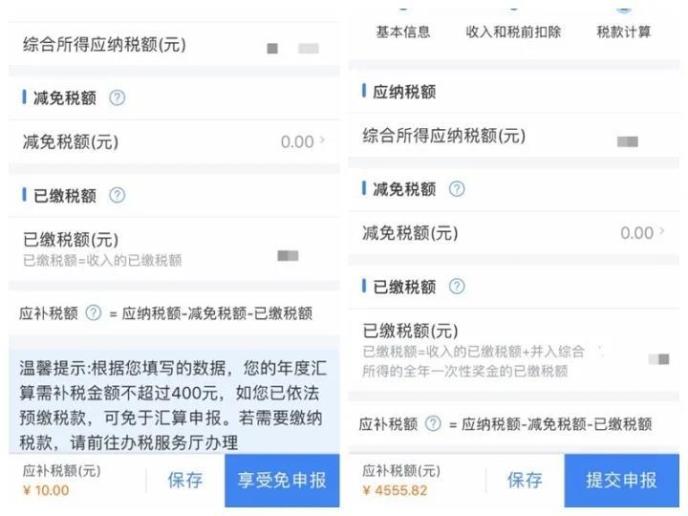Viewport: 688px width, 516px height.
Task: Tap help icon beside left 已缴税额 heading
Action: (x=117, y=195)
